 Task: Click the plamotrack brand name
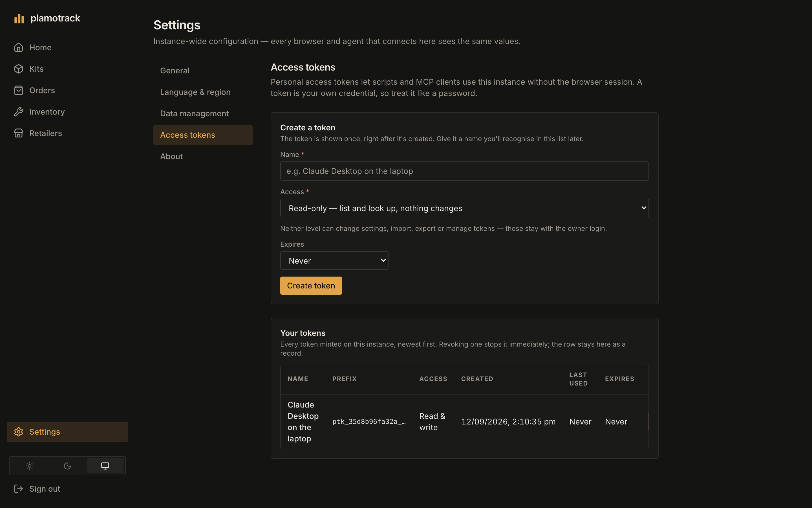click(x=55, y=18)
